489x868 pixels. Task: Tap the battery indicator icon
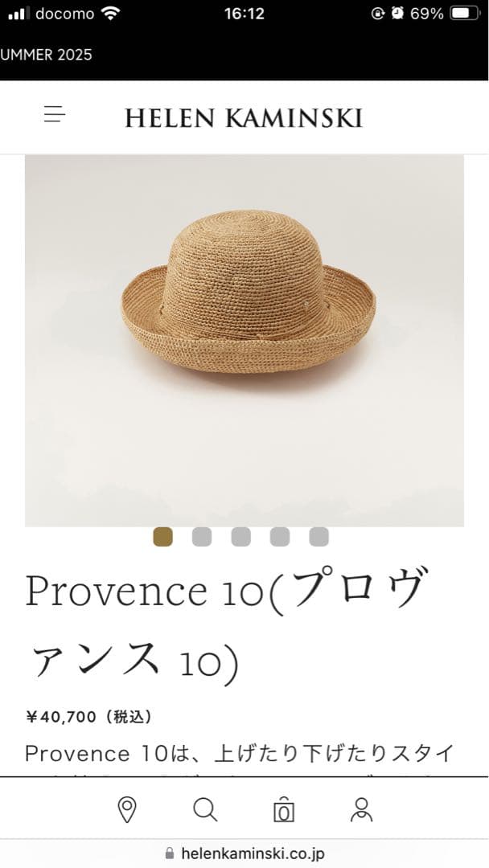(465, 14)
